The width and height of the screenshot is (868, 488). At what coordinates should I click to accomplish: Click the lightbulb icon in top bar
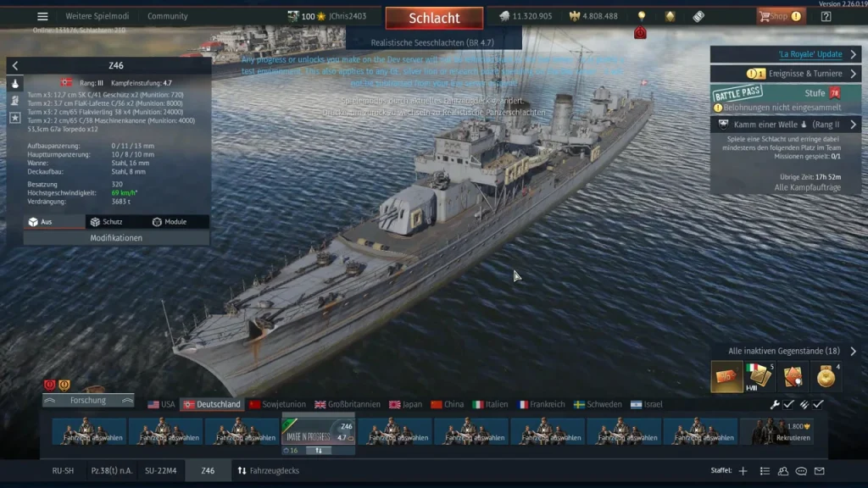[x=642, y=16]
